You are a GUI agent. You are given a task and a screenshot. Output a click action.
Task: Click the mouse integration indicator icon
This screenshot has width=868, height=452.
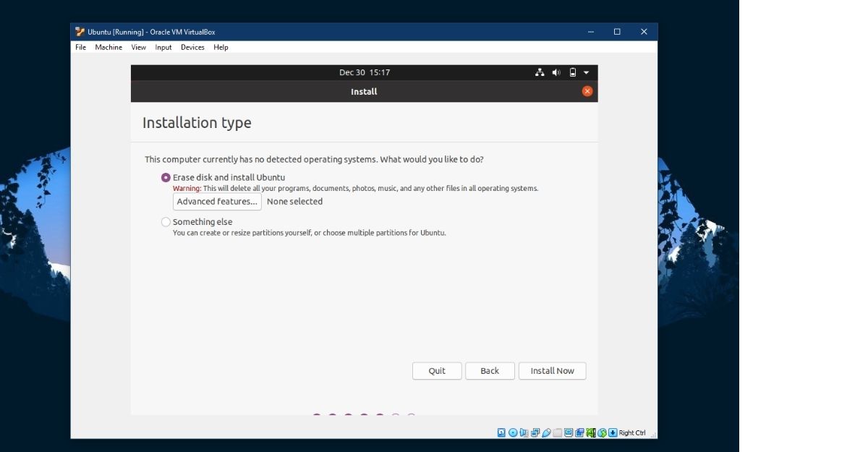602,432
